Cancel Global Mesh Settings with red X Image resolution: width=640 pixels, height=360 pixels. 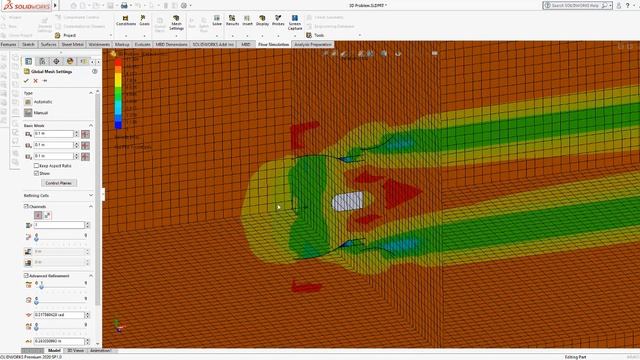coord(36,81)
